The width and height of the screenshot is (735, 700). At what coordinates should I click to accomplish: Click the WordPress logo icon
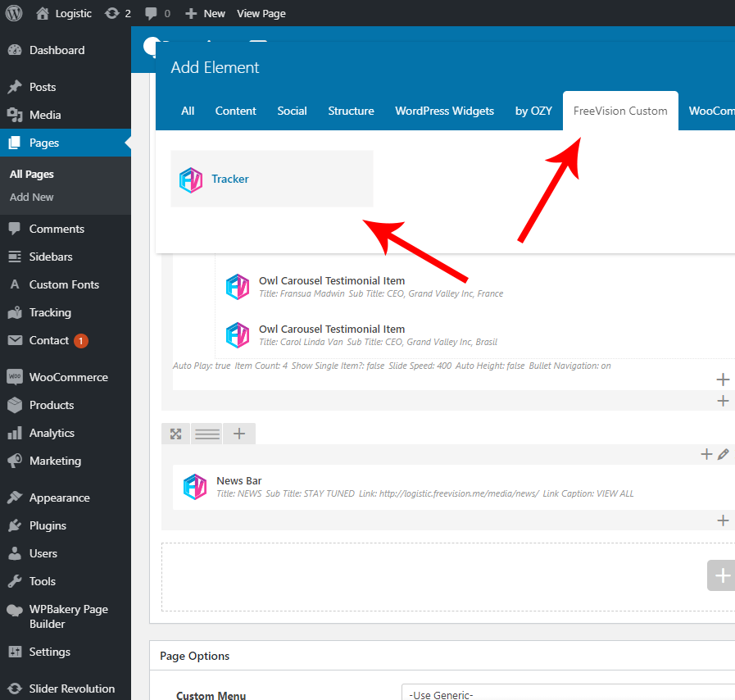pyautogui.click(x=14, y=13)
